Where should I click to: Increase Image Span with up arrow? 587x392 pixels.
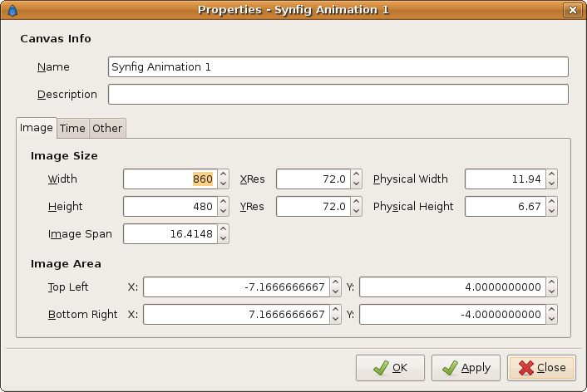(x=223, y=229)
